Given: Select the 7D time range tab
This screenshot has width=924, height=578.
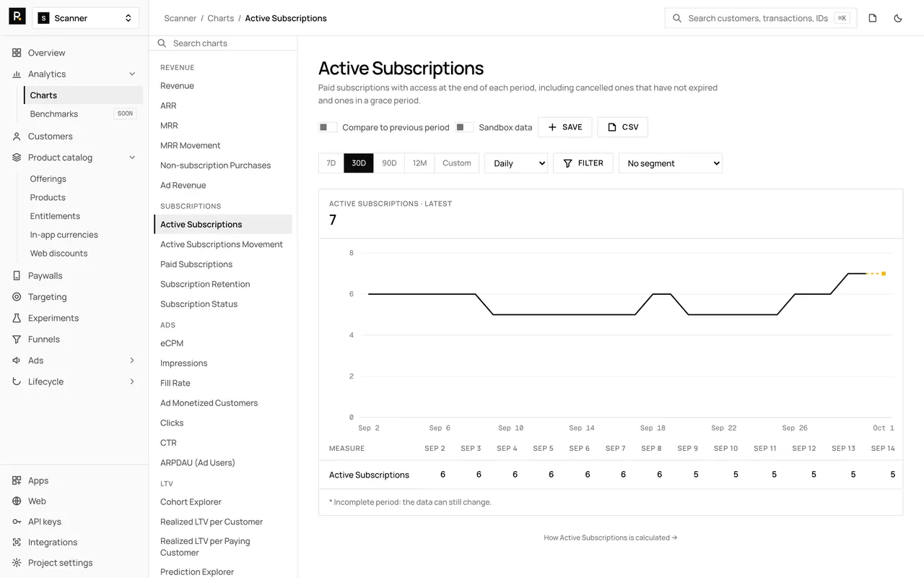Looking at the screenshot, I should 331,163.
